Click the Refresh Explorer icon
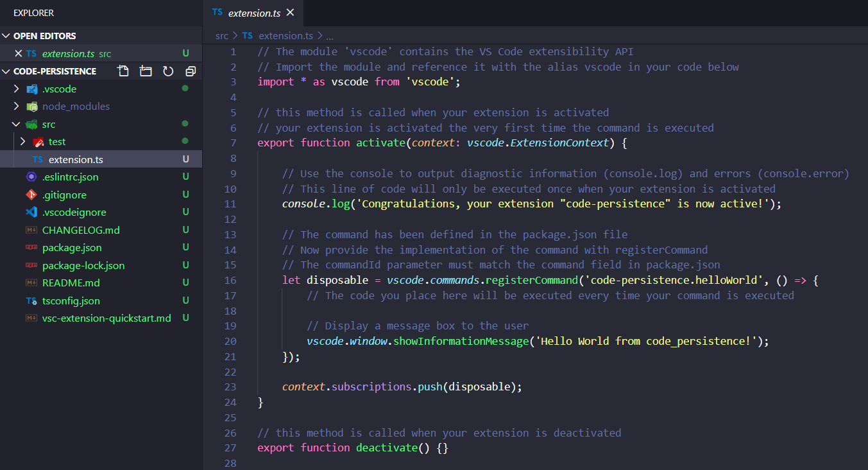This screenshot has height=470, width=868. [167, 71]
